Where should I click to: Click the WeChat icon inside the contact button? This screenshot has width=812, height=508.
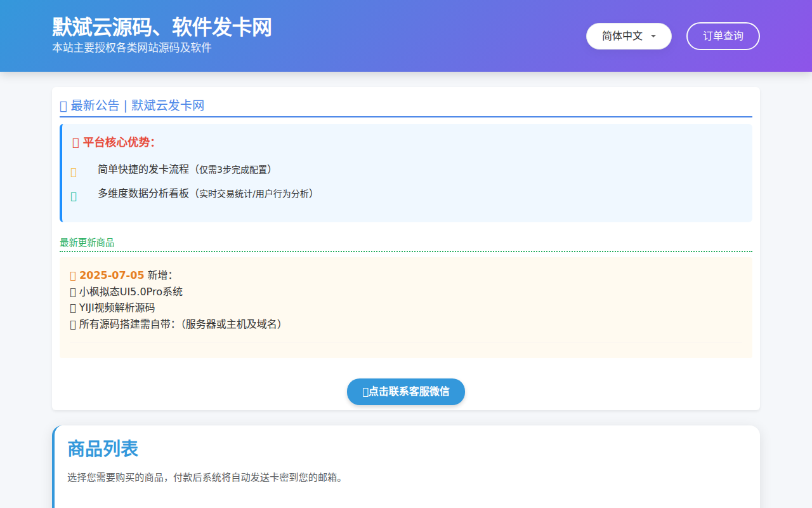(367, 392)
